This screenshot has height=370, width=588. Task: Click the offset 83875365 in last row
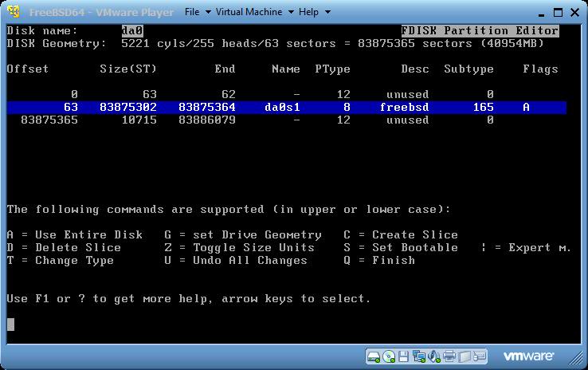click(x=49, y=120)
